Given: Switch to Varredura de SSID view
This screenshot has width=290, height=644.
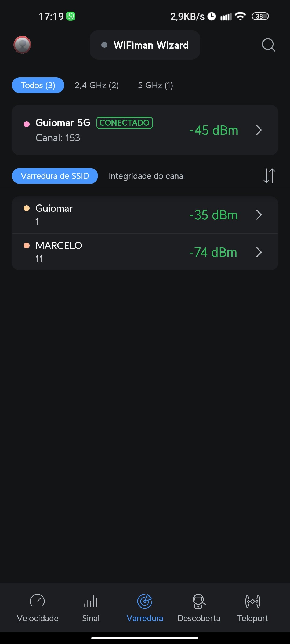Looking at the screenshot, I should pos(55,176).
